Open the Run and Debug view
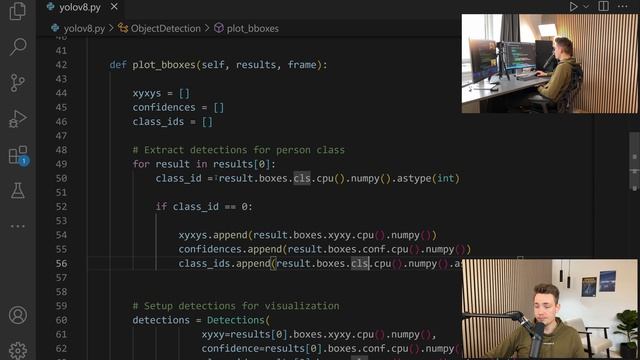This screenshot has height=360, width=640. pyautogui.click(x=18, y=119)
